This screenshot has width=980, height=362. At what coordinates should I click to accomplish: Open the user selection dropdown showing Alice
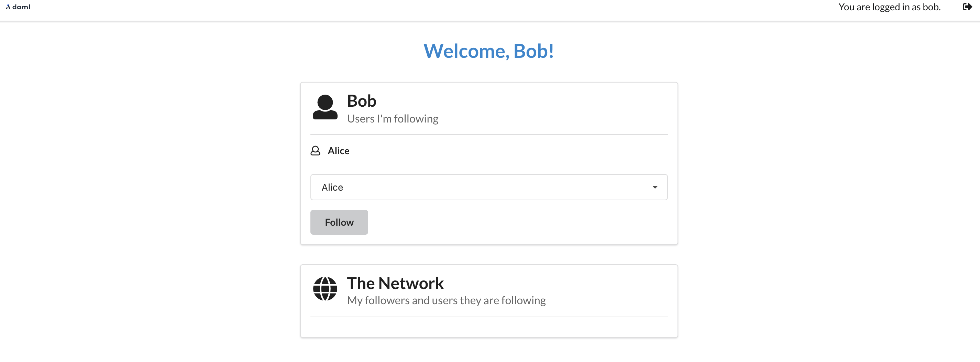point(489,187)
